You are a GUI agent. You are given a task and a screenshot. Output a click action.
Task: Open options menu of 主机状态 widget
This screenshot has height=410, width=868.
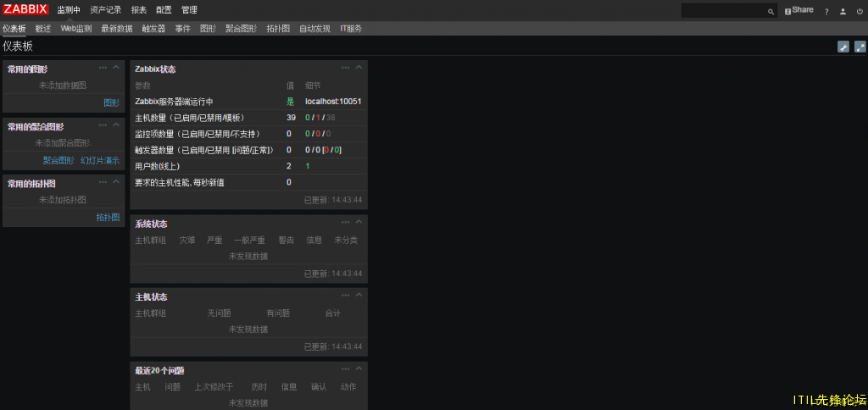coord(346,295)
